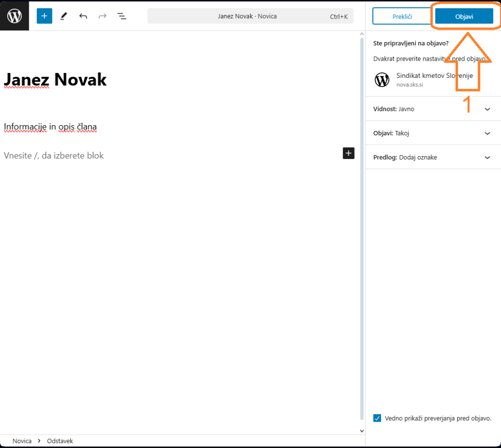The height and width of the screenshot is (448, 501).
Task: Click the 'Informacije in opis člana' paragraph
Action: pyautogui.click(x=50, y=127)
